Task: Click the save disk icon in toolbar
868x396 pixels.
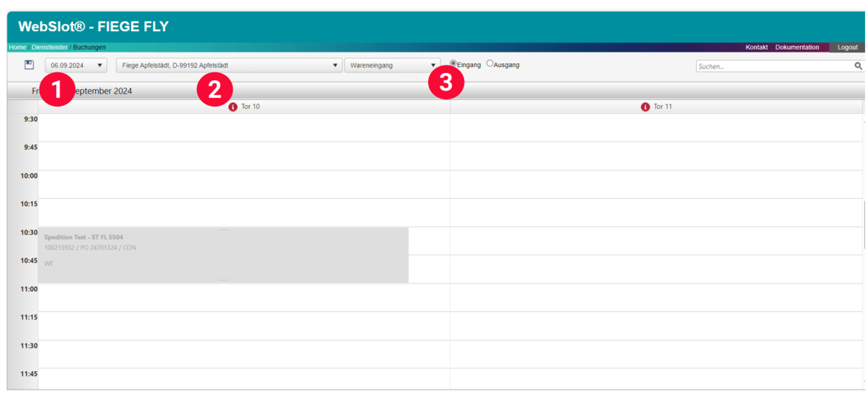Action: pos(29,65)
